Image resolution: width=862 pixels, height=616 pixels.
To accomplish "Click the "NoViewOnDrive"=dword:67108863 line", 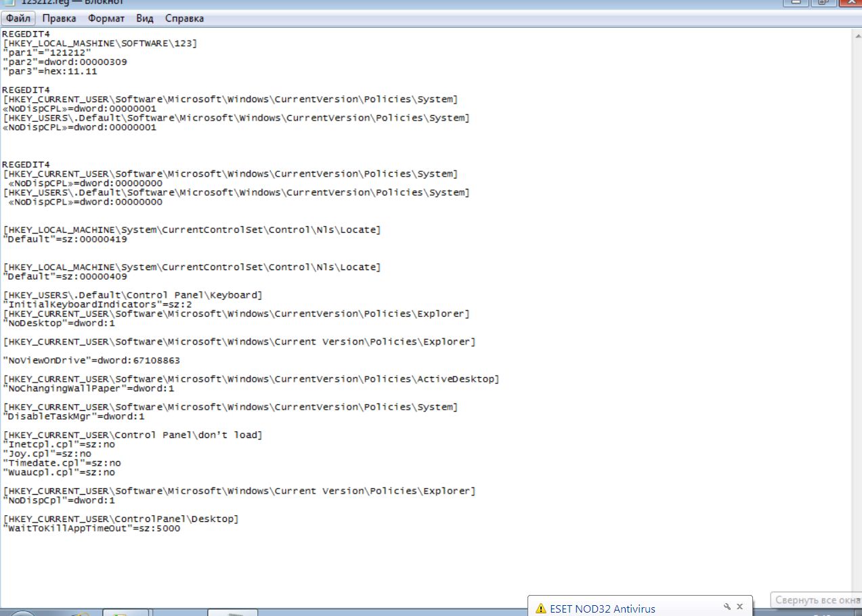I will (x=91, y=360).
